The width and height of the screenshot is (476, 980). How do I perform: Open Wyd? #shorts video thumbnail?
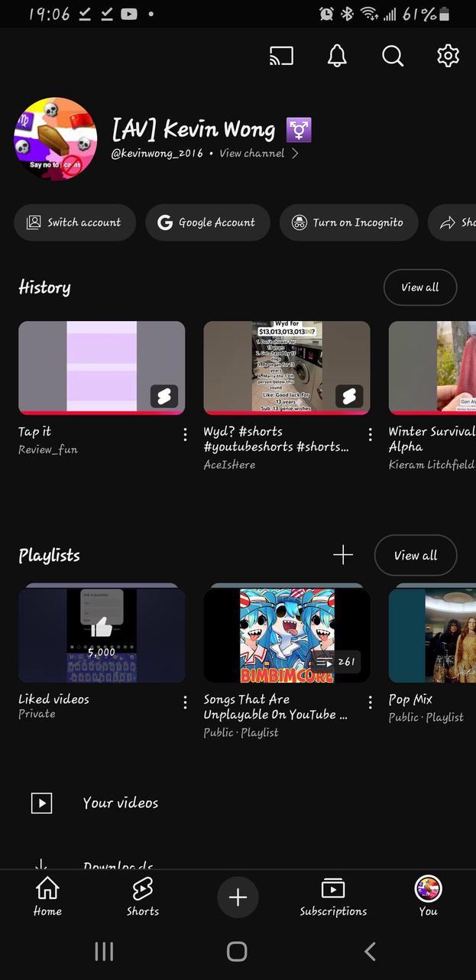coord(287,368)
